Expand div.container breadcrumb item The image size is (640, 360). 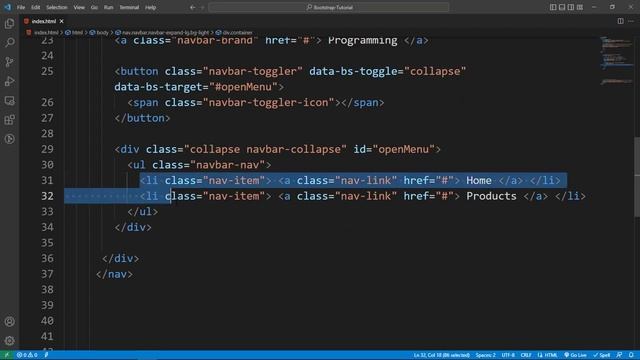pyautogui.click(x=234, y=33)
